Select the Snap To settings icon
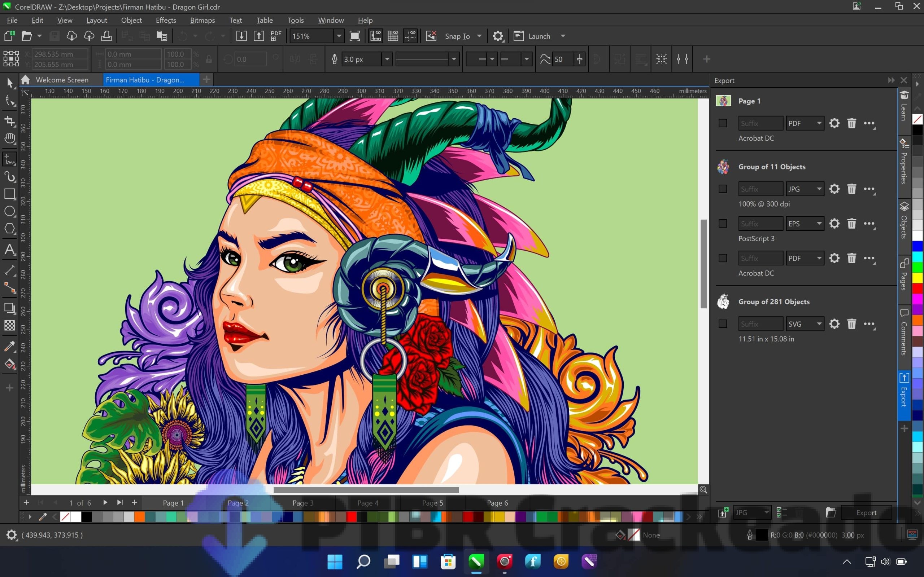 point(498,36)
